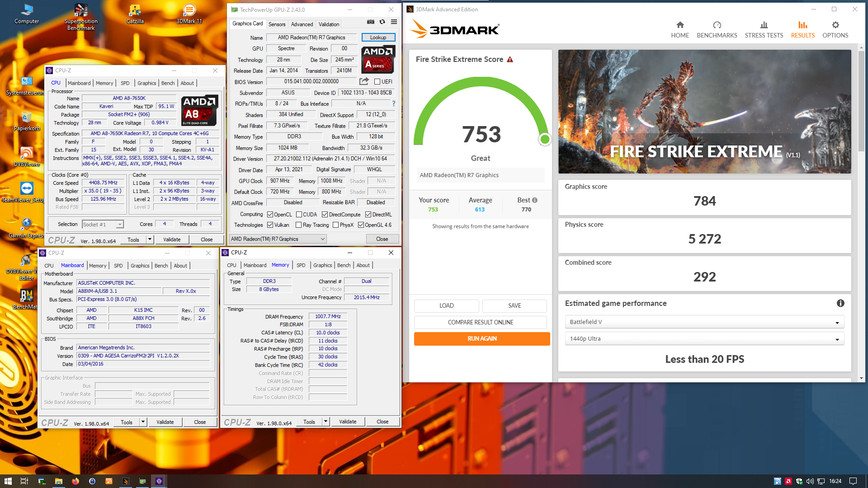Click the GPU-Z screenshot camera icon
The height and width of the screenshot is (488, 868).
(370, 22)
